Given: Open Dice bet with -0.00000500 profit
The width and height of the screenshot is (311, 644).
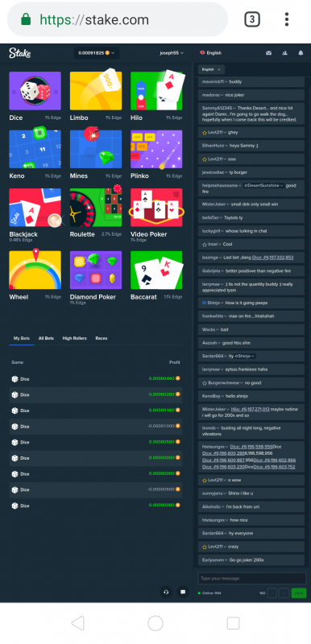Looking at the screenshot, I should pyautogui.click(x=95, y=489).
